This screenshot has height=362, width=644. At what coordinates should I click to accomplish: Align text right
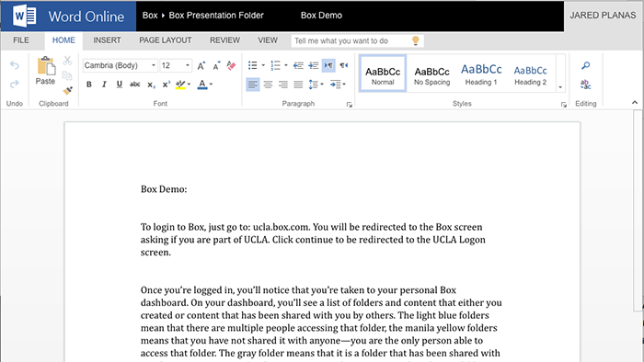(283, 85)
